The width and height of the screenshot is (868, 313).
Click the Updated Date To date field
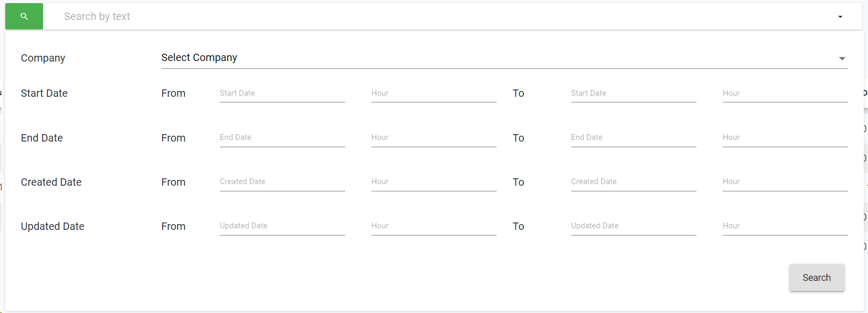(x=633, y=226)
